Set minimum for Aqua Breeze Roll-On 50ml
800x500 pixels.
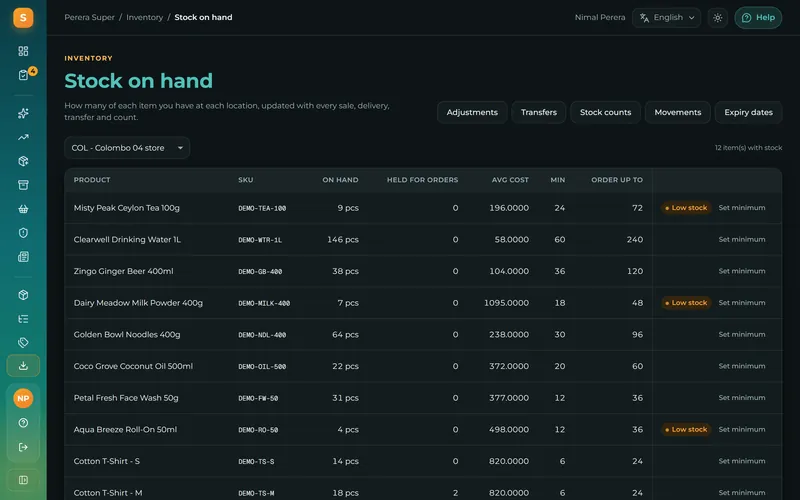pyautogui.click(x=742, y=429)
